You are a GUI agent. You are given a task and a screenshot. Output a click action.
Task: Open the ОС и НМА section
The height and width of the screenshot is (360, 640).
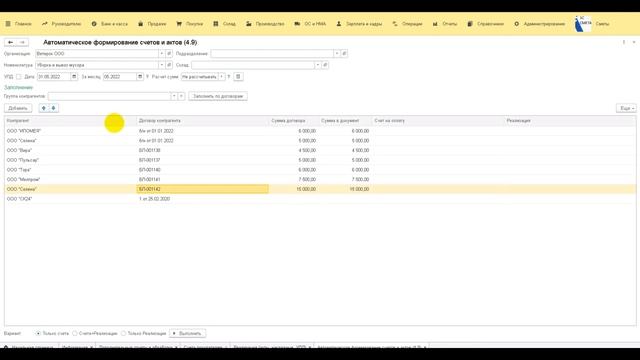click(310, 24)
